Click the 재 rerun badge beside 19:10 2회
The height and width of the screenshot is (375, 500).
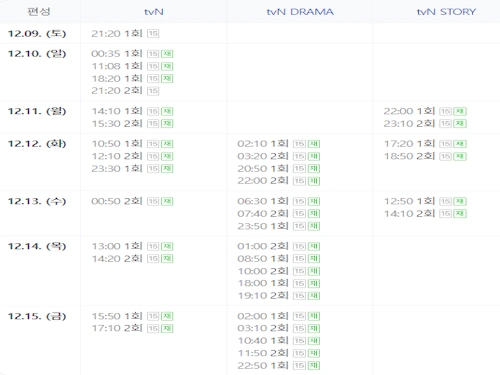coord(314,296)
